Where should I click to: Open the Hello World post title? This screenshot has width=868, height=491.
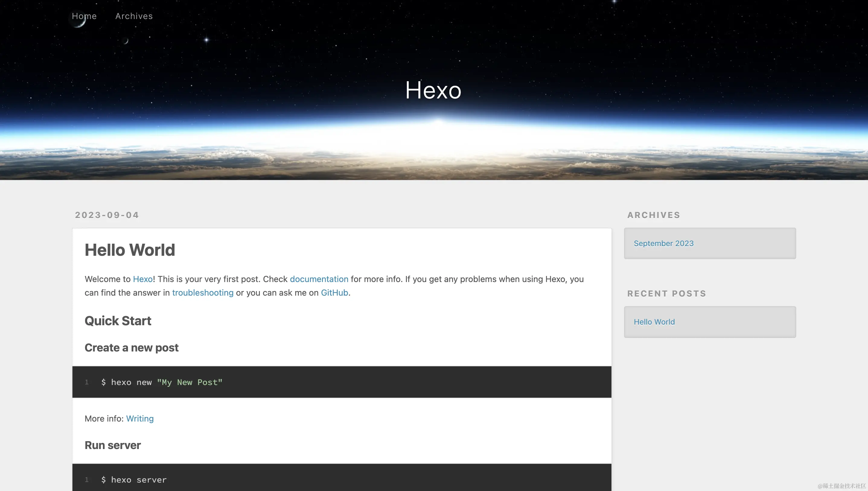[x=130, y=250]
